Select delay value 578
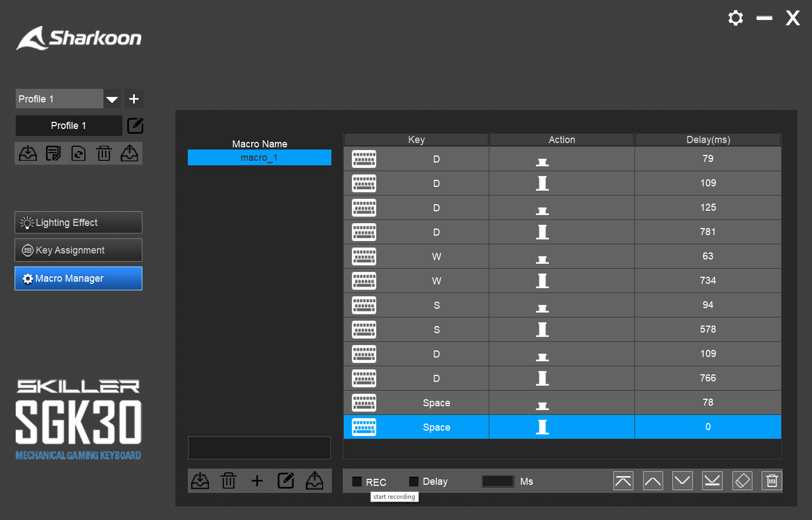812x520 pixels. click(x=708, y=329)
